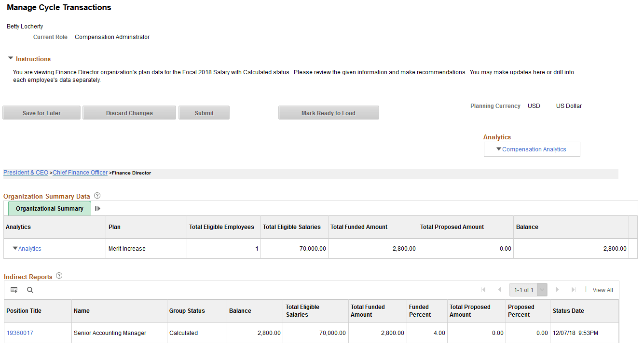644x349 pixels.
Task: Submit the plan data
Action: tap(204, 112)
